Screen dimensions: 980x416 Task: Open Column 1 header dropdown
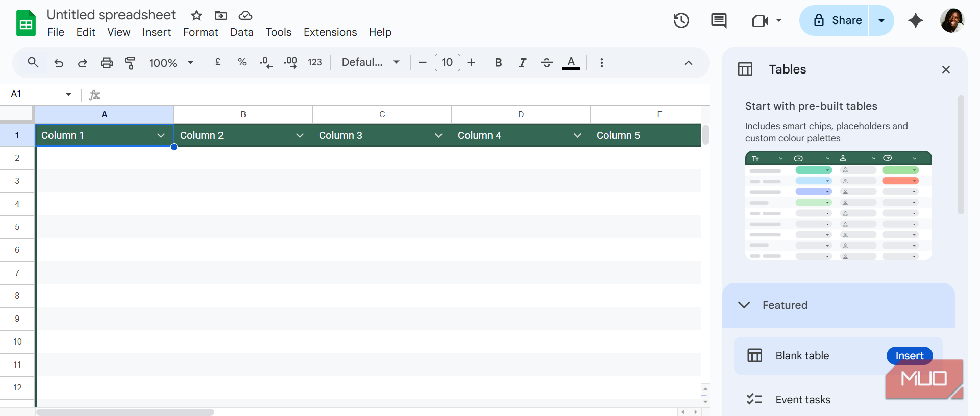(x=161, y=135)
